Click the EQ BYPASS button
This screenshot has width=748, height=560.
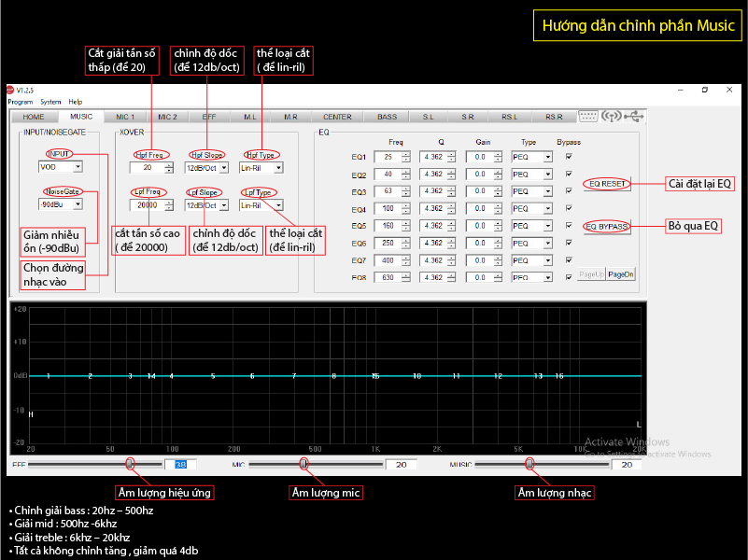[607, 227]
